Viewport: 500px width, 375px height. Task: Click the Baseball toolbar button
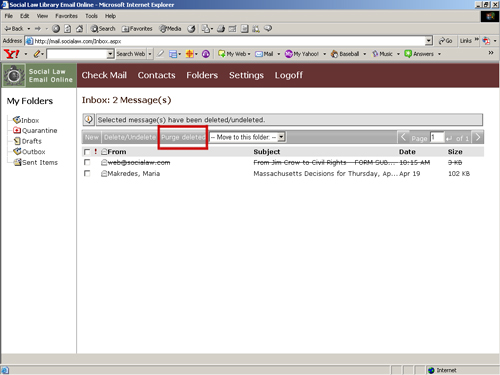pyautogui.click(x=345, y=54)
